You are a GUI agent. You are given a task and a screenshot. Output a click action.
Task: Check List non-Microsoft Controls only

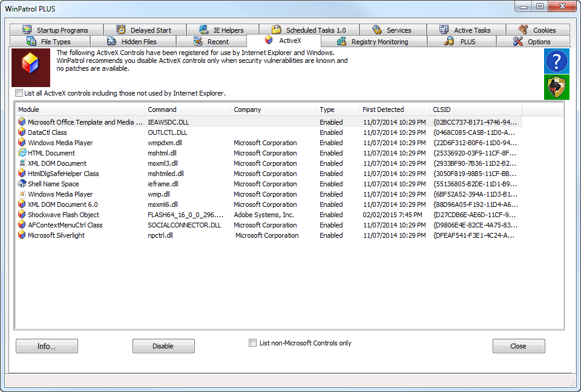[253, 343]
